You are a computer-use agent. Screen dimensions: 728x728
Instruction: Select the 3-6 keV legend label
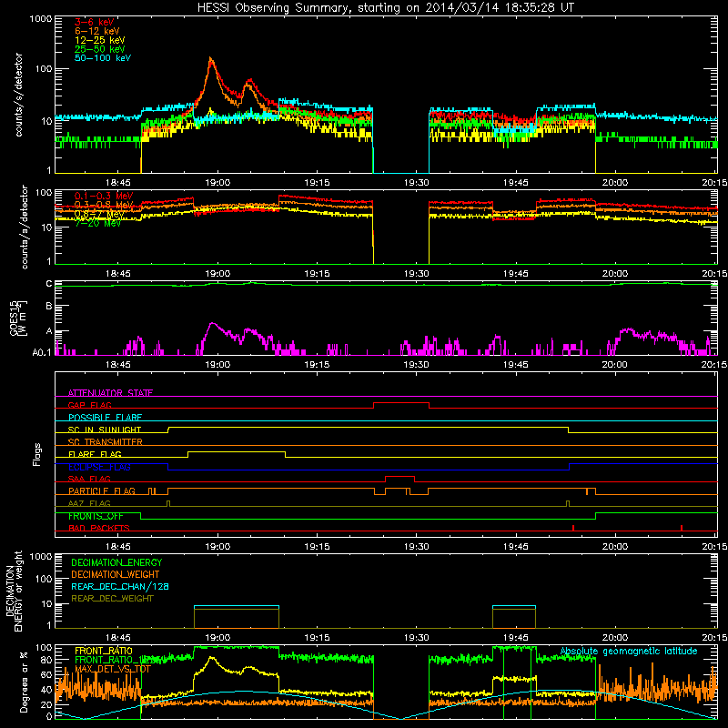[x=94, y=22]
